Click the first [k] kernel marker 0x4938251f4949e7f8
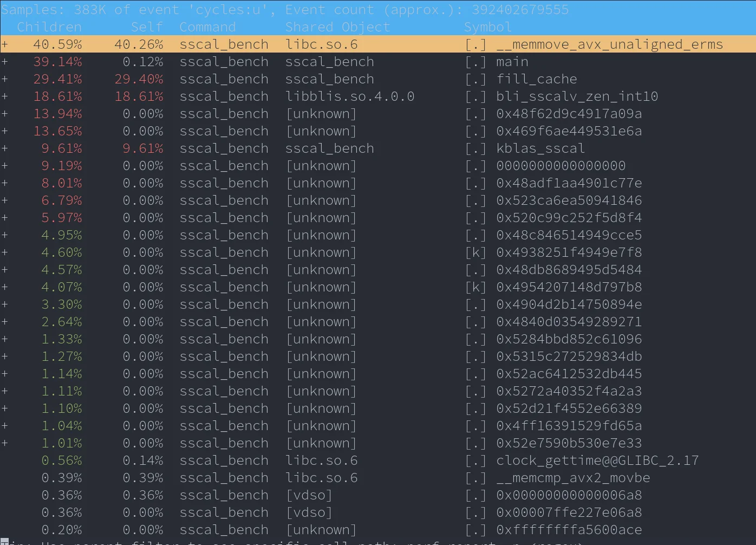Viewport: 756px width, 545px height. tap(475, 252)
